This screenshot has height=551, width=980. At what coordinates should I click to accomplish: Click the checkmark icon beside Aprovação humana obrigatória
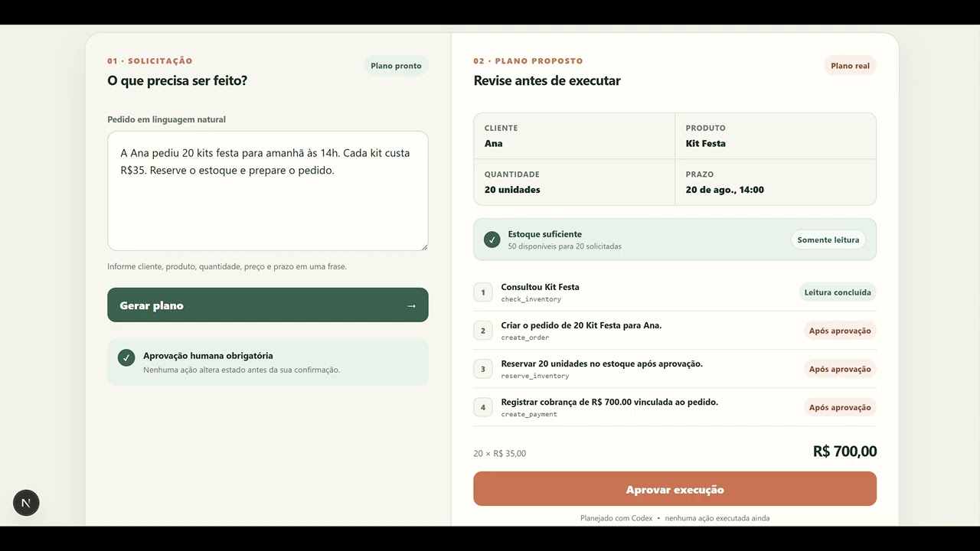point(126,357)
